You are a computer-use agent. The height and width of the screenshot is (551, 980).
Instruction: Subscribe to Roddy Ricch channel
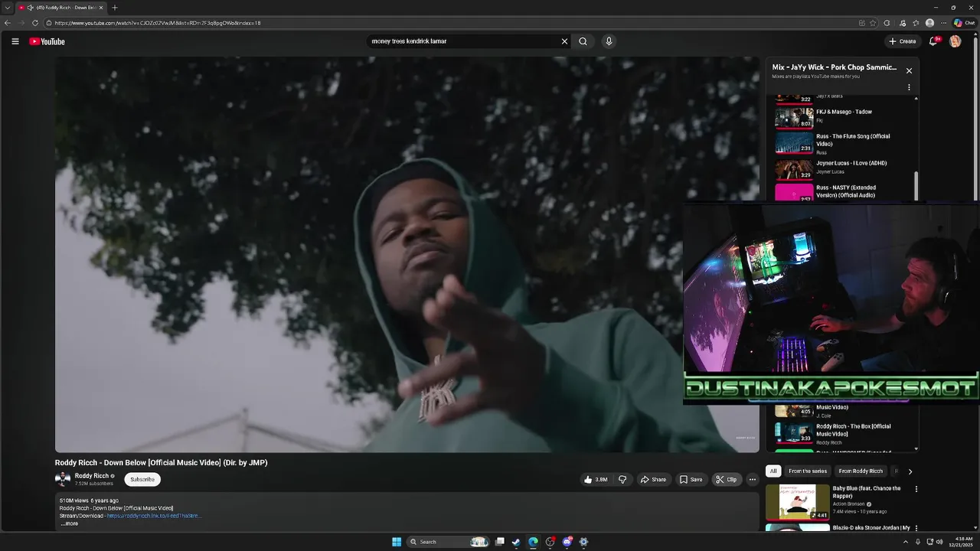tap(142, 480)
